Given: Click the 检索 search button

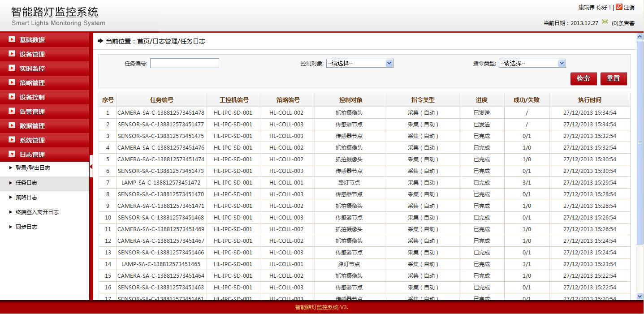Looking at the screenshot, I should click(x=583, y=78).
